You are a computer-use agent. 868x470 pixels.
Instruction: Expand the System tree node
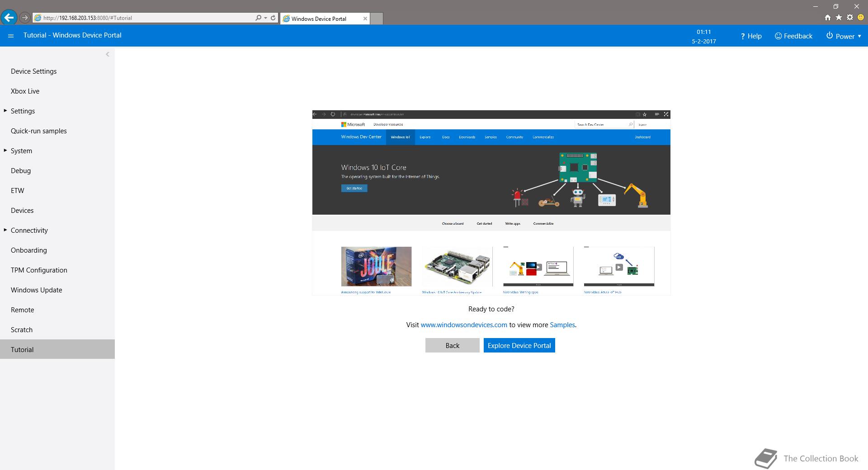click(5, 150)
